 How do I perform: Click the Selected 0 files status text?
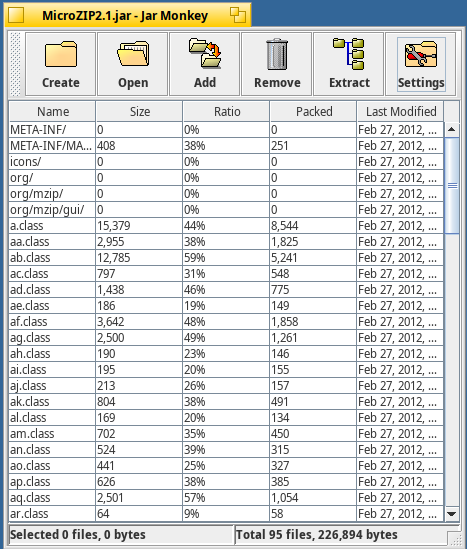77,535
